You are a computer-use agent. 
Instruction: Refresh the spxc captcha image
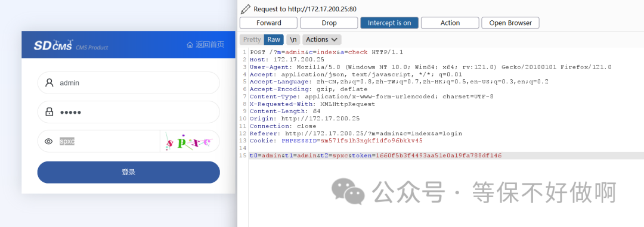tap(190, 141)
